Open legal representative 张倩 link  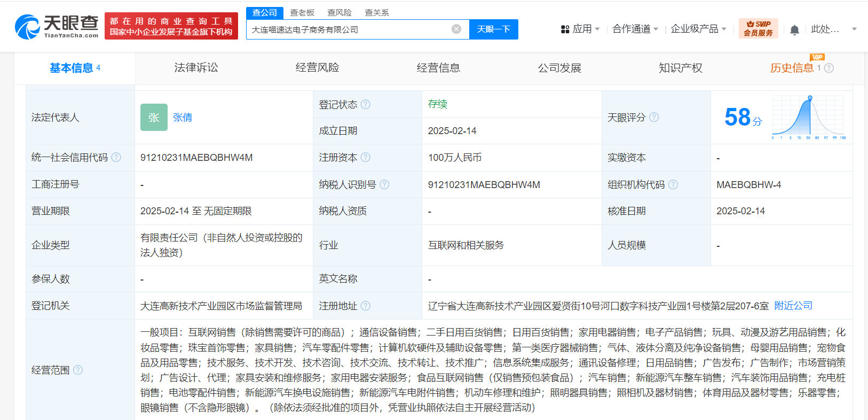pyautogui.click(x=183, y=117)
